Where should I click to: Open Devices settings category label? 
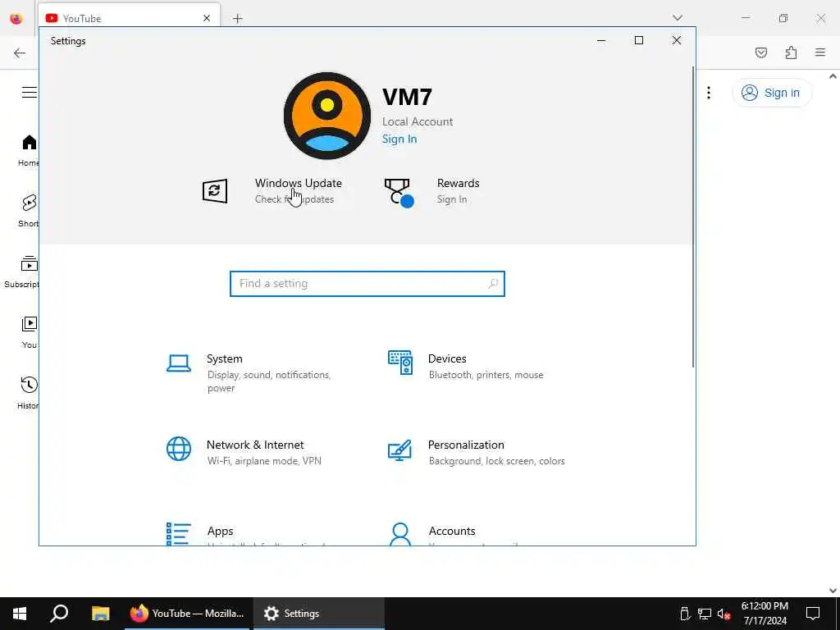[x=447, y=359]
